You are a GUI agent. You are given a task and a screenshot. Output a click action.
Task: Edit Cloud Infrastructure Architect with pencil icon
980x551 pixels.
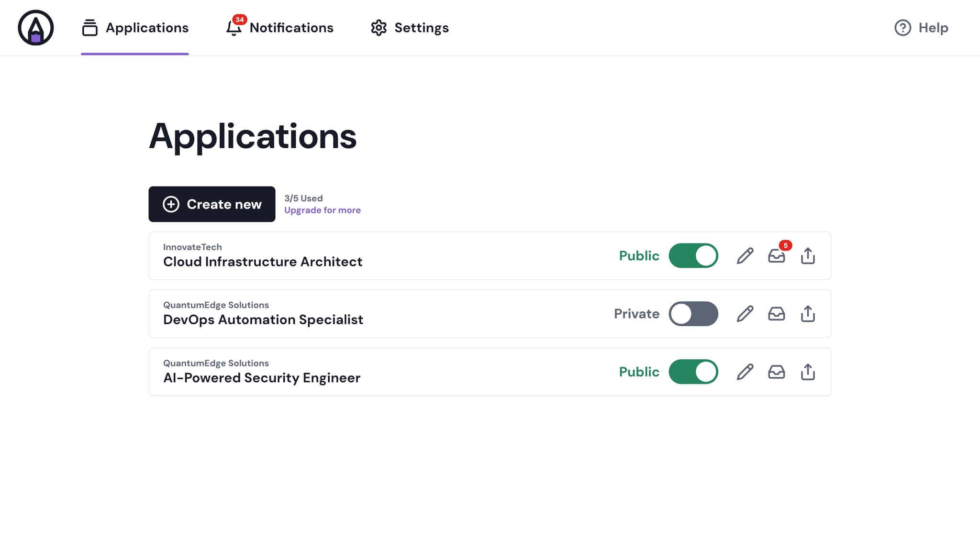745,256
